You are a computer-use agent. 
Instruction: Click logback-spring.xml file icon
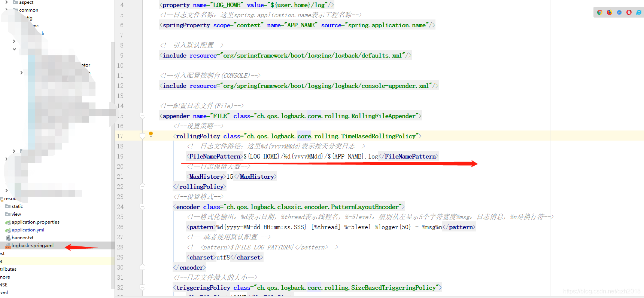click(x=8, y=246)
